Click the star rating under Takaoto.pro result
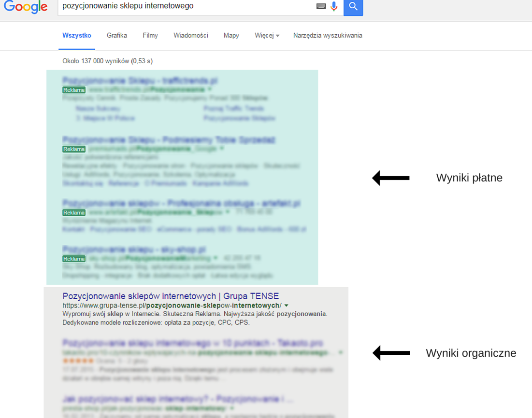Screen dimensions: 532x418 (78, 361)
